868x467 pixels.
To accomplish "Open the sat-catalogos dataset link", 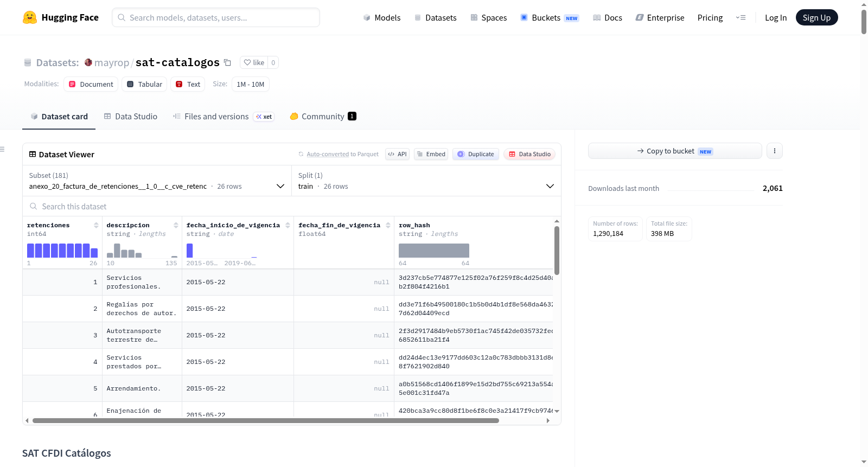I will click(x=177, y=62).
